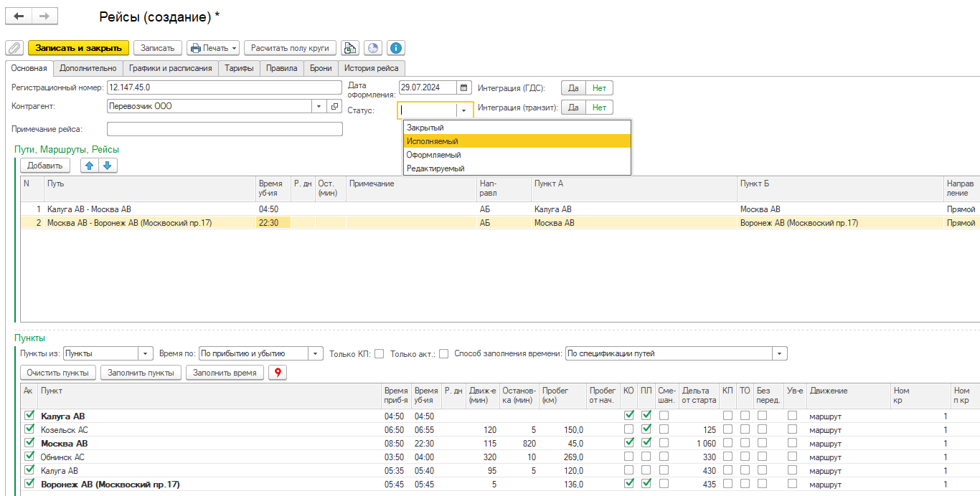The width and height of the screenshot is (980, 496).
Task: Uncheck the active checkbox for Козельск АС
Action: (29, 429)
